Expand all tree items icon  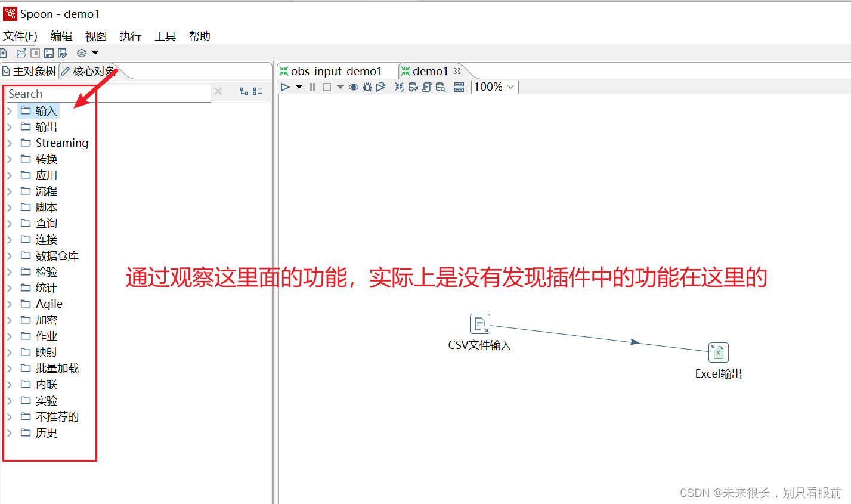click(x=244, y=91)
